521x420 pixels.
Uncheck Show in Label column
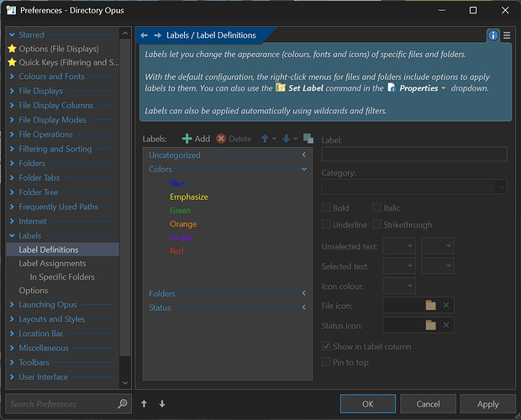click(326, 346)
